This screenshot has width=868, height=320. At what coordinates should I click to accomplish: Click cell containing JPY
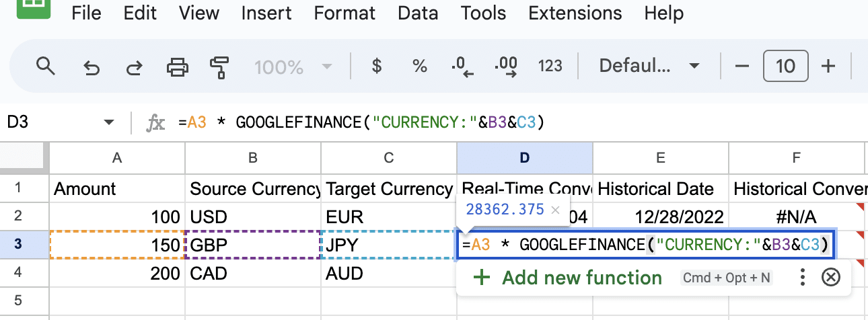pos(389,245)
